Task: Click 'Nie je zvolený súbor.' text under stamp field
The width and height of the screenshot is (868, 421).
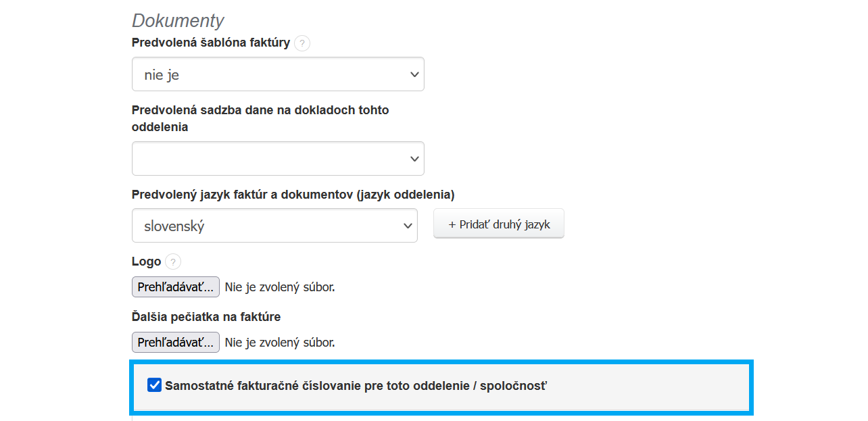Action: pos(280,343)
